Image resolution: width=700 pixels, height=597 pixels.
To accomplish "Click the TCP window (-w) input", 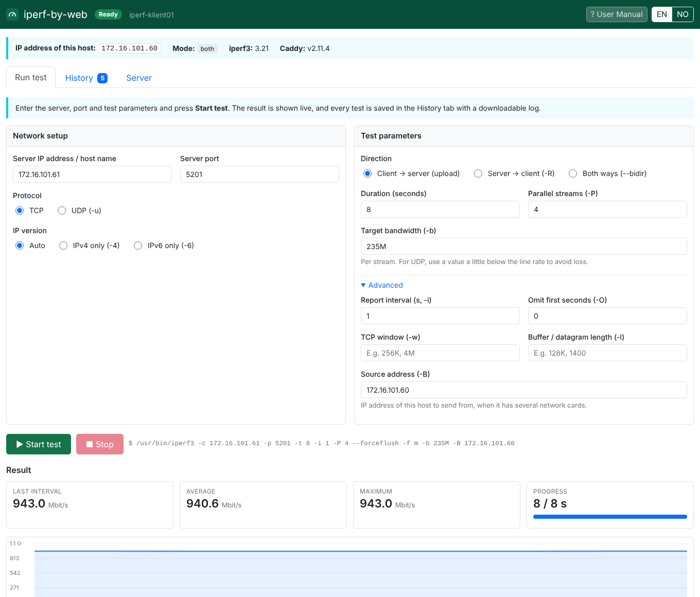I will [440, 353].
